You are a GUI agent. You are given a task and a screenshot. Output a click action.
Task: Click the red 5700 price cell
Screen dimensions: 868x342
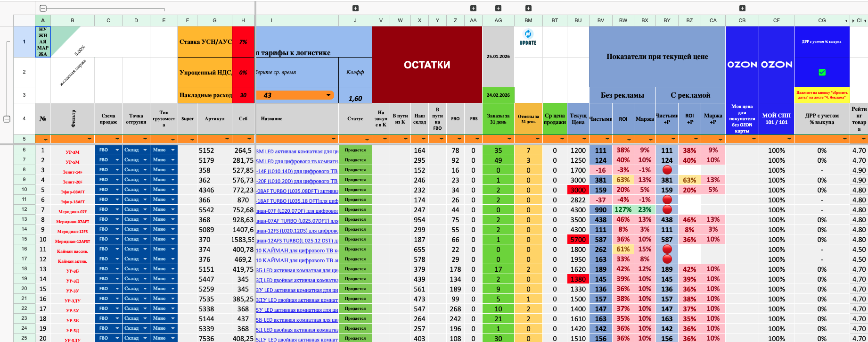tap(578, 239)
